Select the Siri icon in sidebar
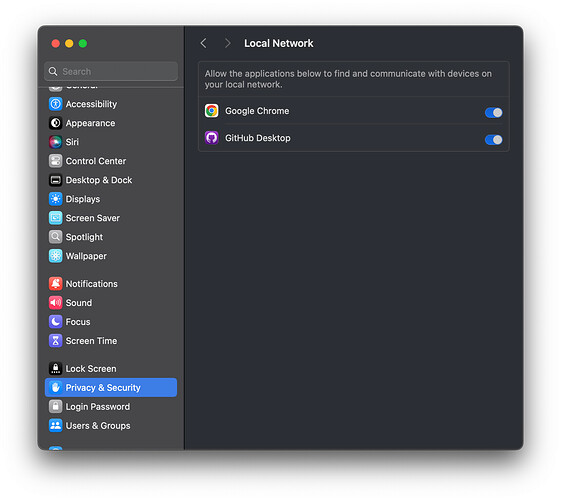The image size is (561, 500). pyautogui.click(x=55, y=142)
